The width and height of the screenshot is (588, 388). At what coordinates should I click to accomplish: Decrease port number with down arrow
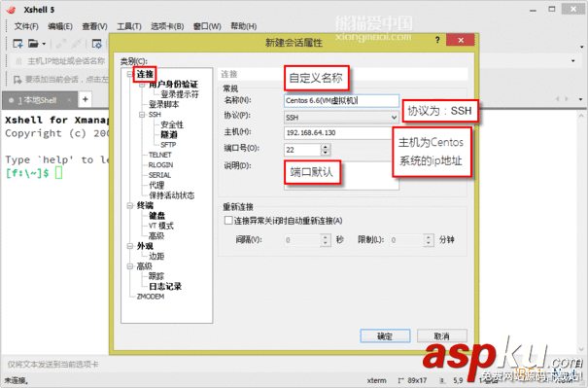(326, 153)
